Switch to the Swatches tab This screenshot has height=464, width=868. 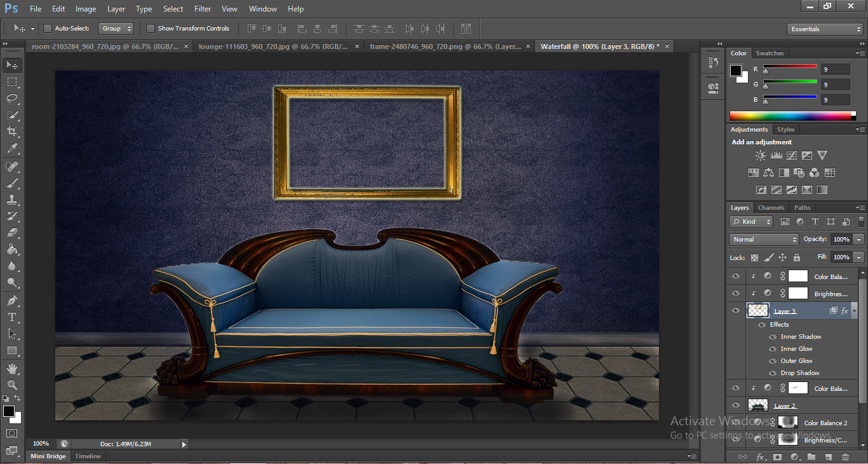point(770,53)
